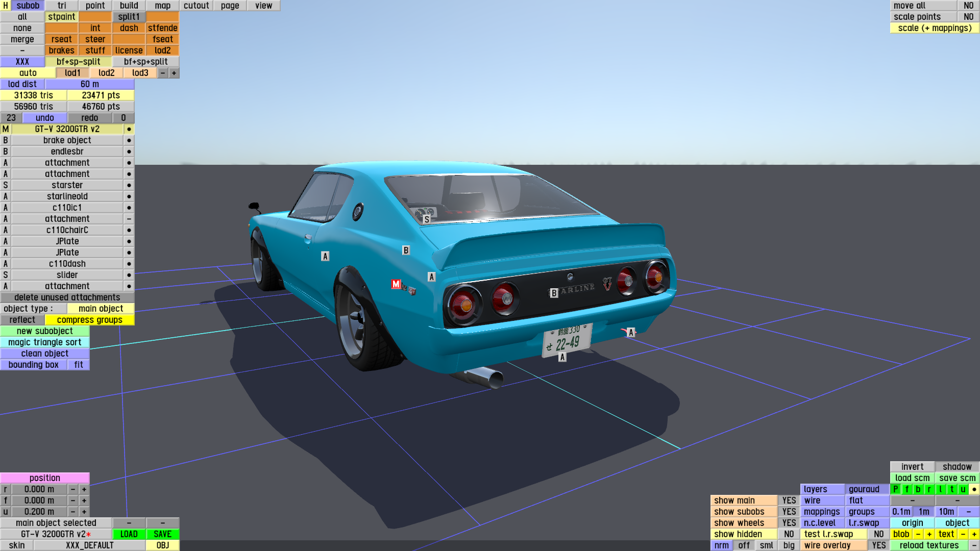
Task: Click the S marker on the rear window
Action: point(427,219)
